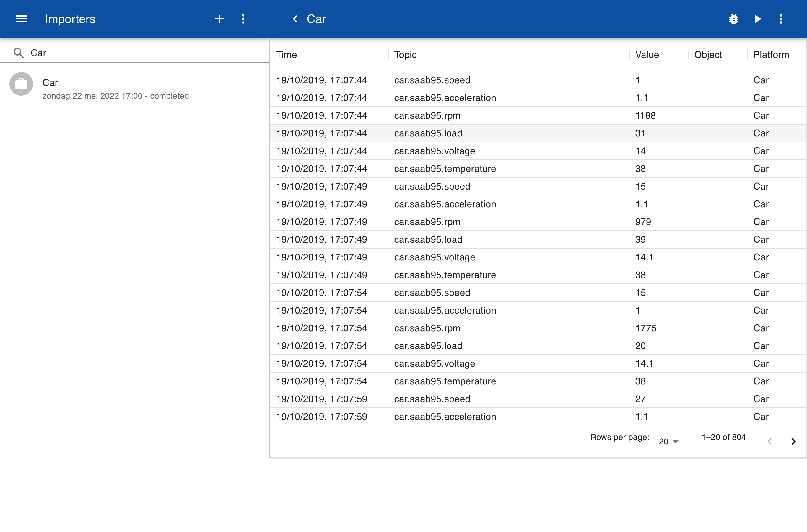Screen dimensions: 807x532
Task: Go back using the chevron beside Car
Action: (295, 19)
